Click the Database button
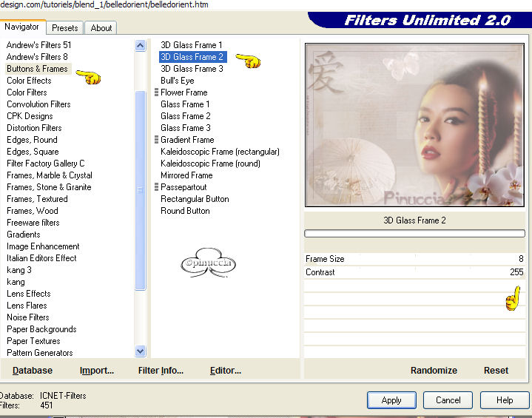 (33, 370)
